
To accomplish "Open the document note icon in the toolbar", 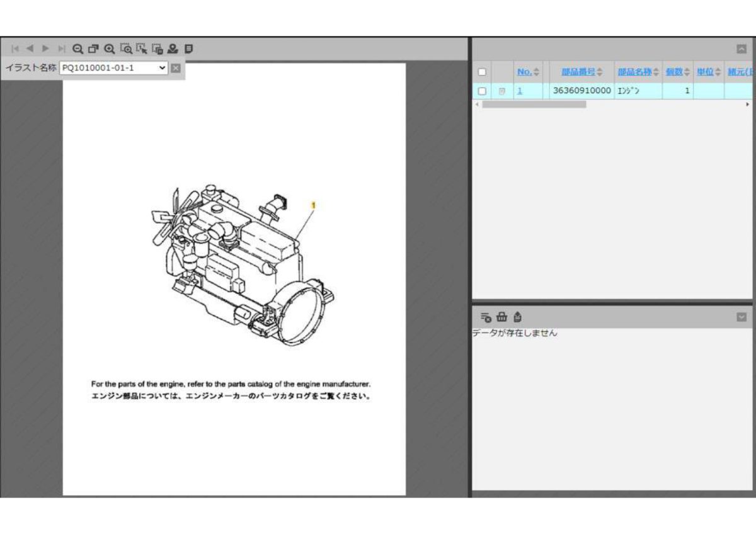I will 188,48.
